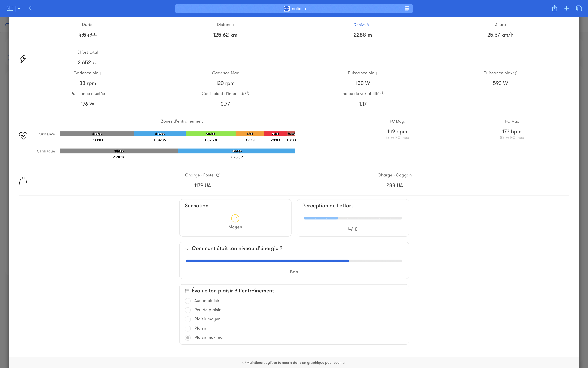588x368 pixels.
Task: Open the share sheet icon
Action: pyautogui.click(x=555, y=9)
